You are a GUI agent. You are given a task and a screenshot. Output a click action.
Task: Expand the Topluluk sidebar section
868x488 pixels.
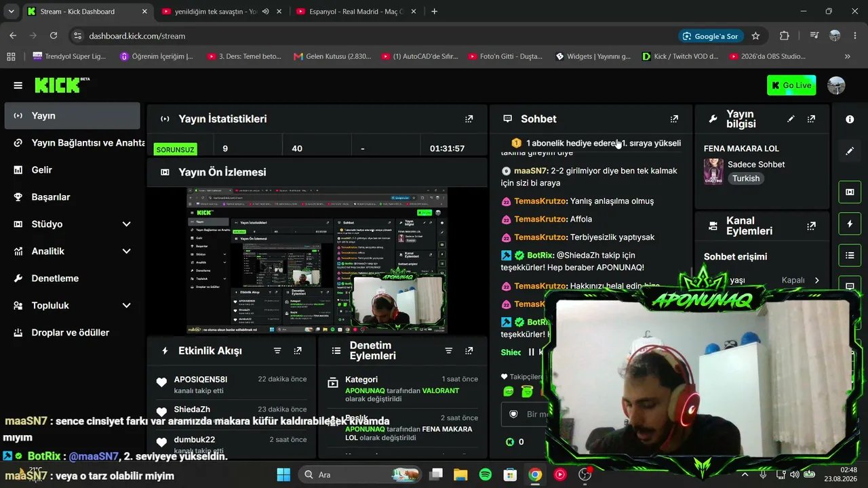tap(126, 306)
